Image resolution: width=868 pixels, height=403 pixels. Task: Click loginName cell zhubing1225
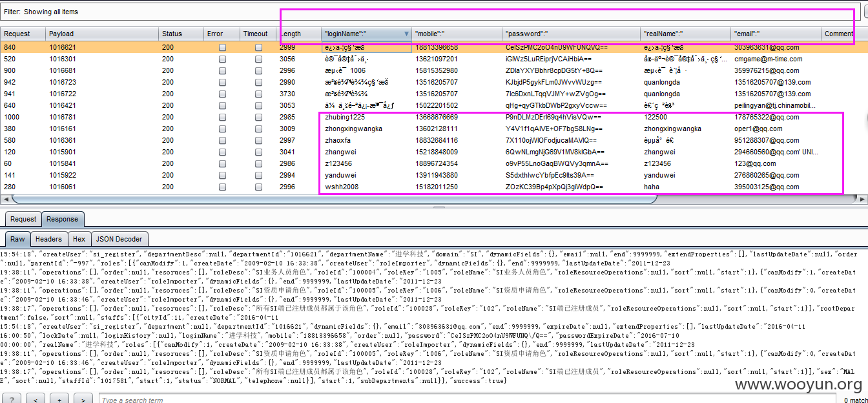(x=345, y=117)
